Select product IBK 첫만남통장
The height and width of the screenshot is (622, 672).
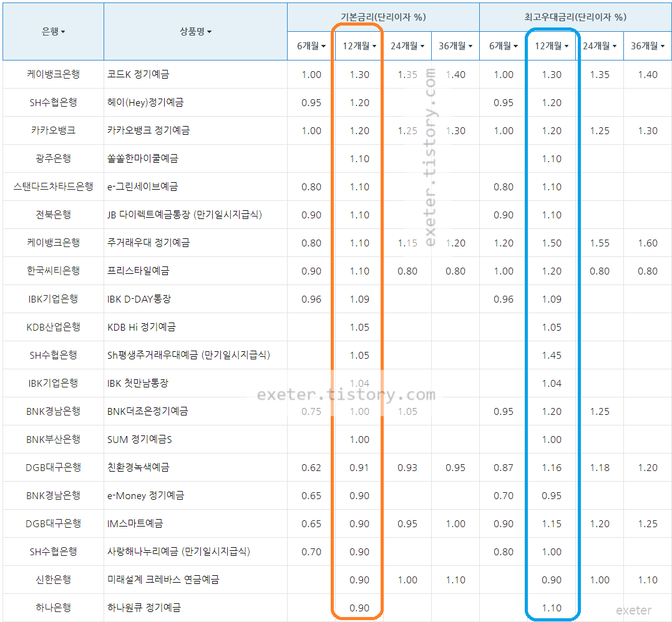137,383
